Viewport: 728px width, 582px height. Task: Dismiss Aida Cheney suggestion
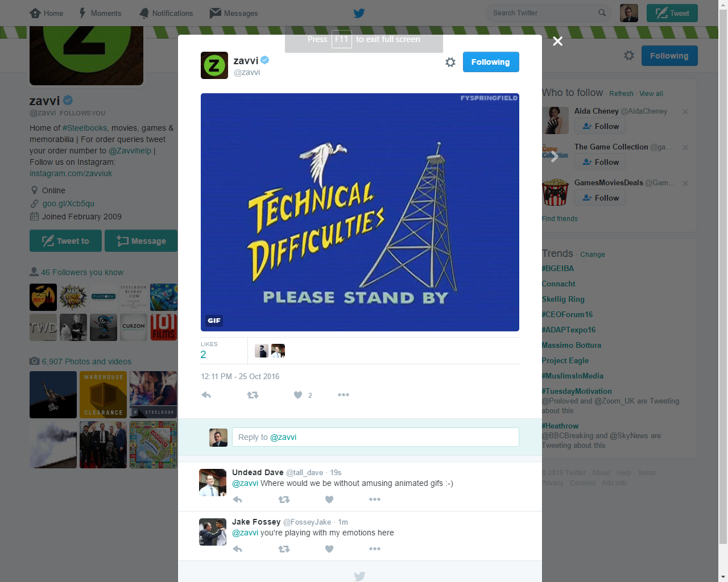point(685,111)
